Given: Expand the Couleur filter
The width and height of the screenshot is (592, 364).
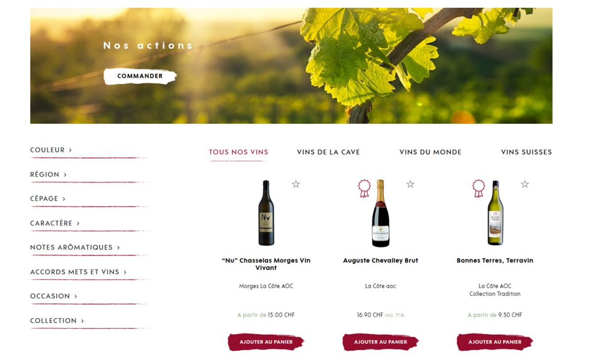Looking at the screenshot, I should click(51, 150).
